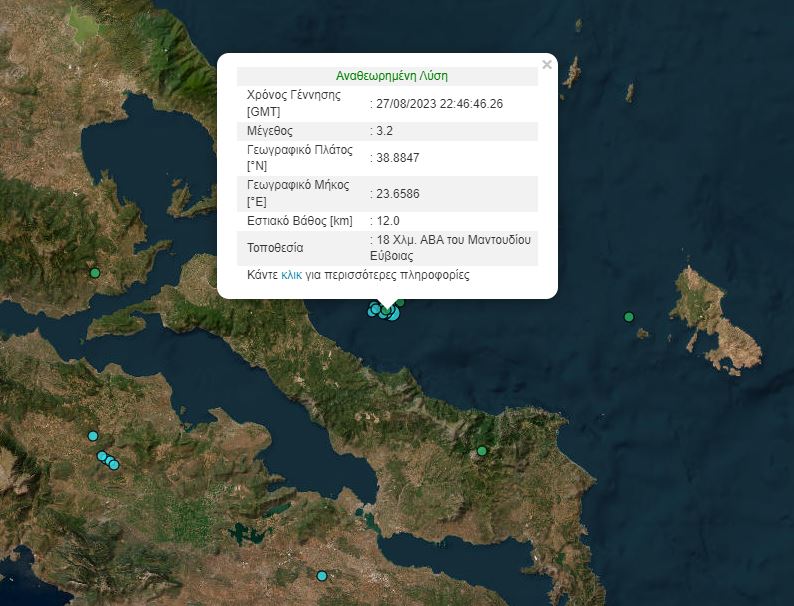
Task: Click green marker right of the popup pointer tip
Action: [400, 302]
